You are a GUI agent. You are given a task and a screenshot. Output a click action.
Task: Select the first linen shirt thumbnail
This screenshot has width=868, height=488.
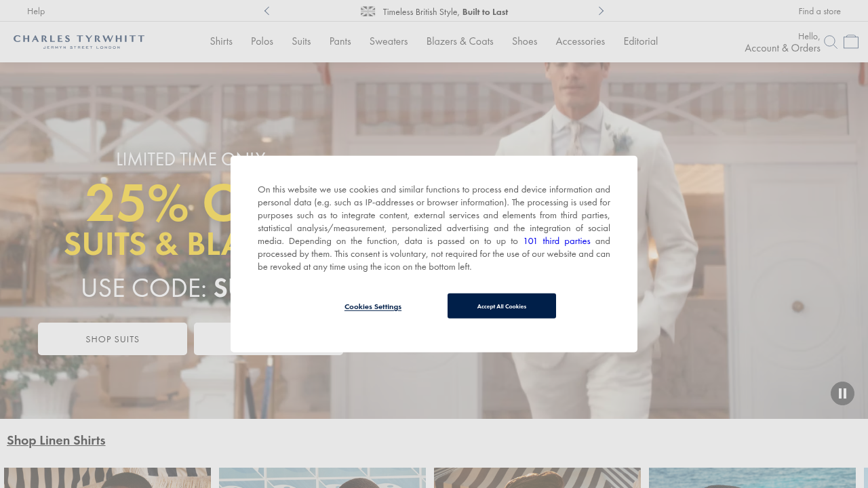click(x=107, y=478)
